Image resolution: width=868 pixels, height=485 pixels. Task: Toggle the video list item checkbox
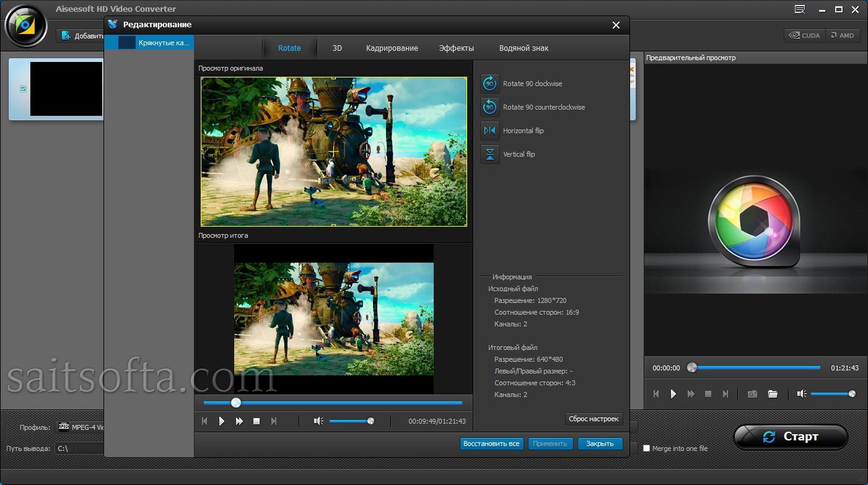[24, 89]
